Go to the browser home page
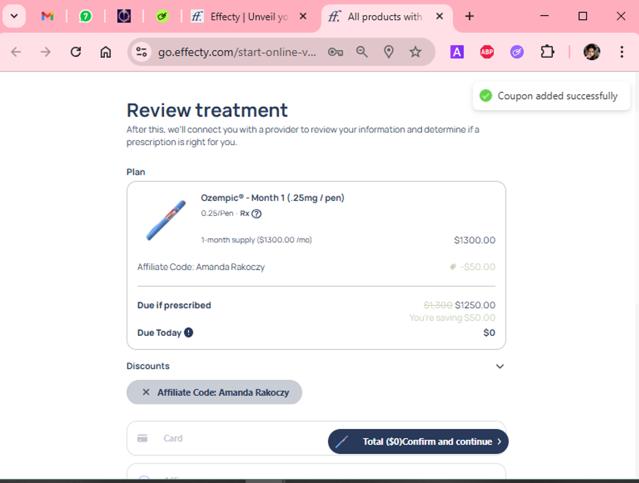 (106, 52)
